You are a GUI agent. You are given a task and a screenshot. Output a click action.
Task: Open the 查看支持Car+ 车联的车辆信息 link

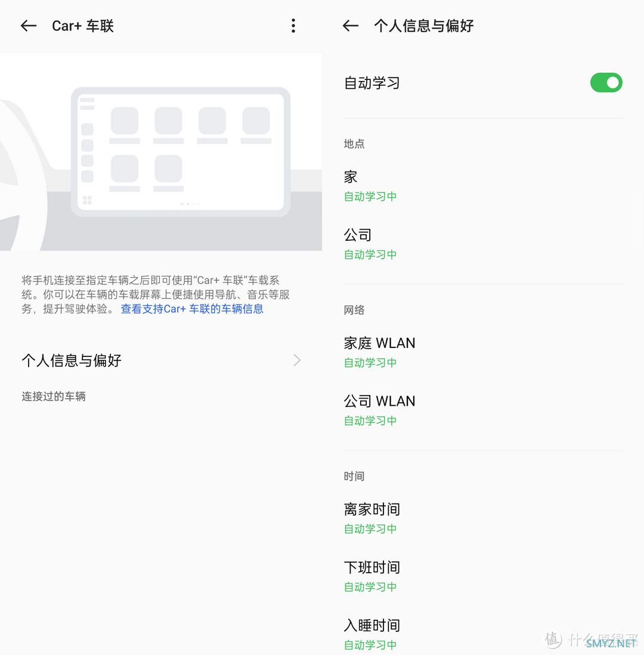tap(192, 309)
